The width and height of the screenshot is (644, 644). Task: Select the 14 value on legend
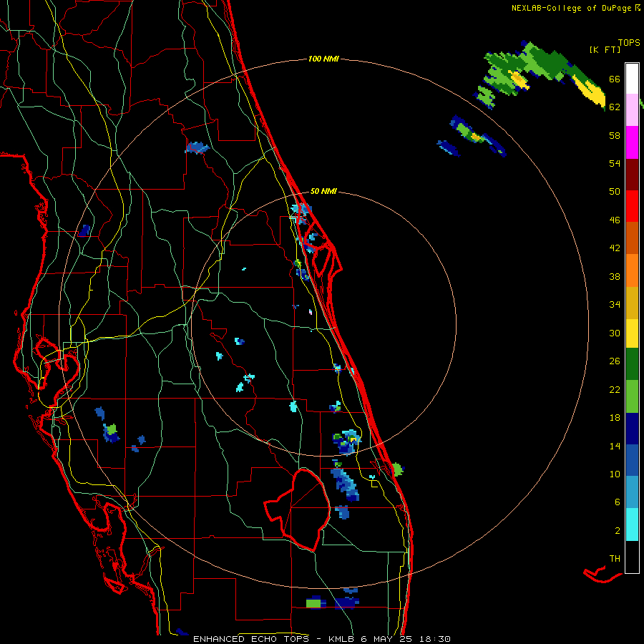615,446
